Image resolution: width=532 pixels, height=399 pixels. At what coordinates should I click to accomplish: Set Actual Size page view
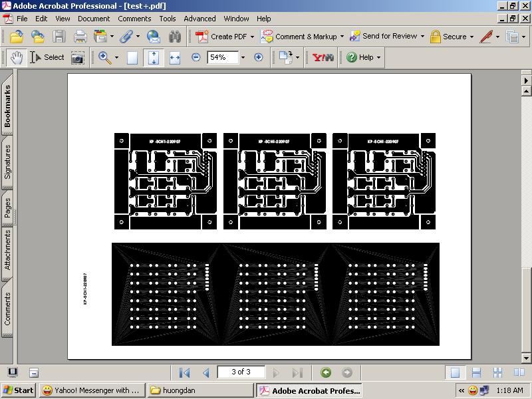point(132,58)
